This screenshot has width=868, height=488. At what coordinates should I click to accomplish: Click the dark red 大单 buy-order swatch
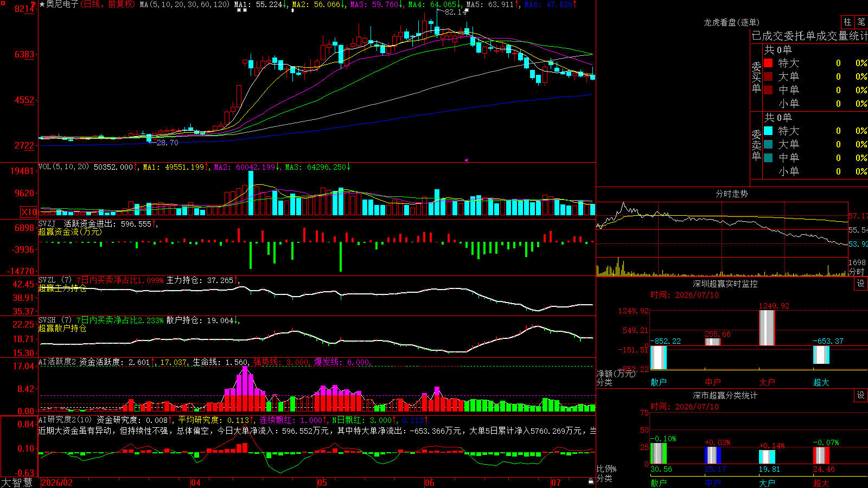(768, 76)
